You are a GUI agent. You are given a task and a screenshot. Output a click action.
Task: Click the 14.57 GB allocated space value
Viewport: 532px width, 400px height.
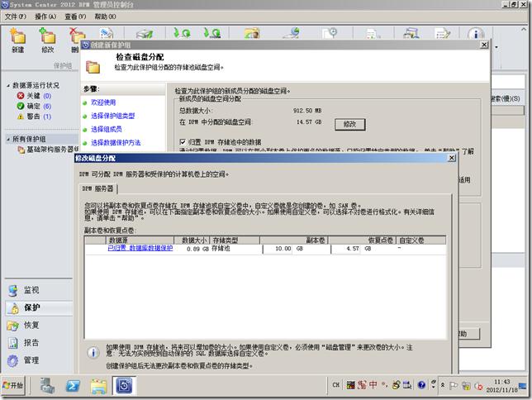point(309,121)
